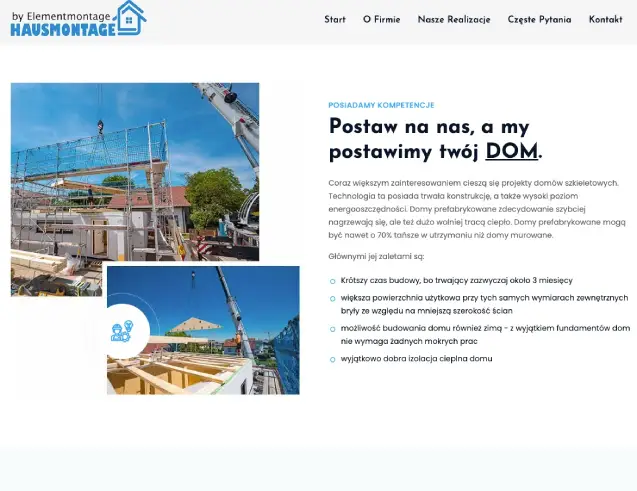Click the paragraph starting 'Coraz większym zainteresowaniem'
Screen dimensions: 637x491
(477, 209)
